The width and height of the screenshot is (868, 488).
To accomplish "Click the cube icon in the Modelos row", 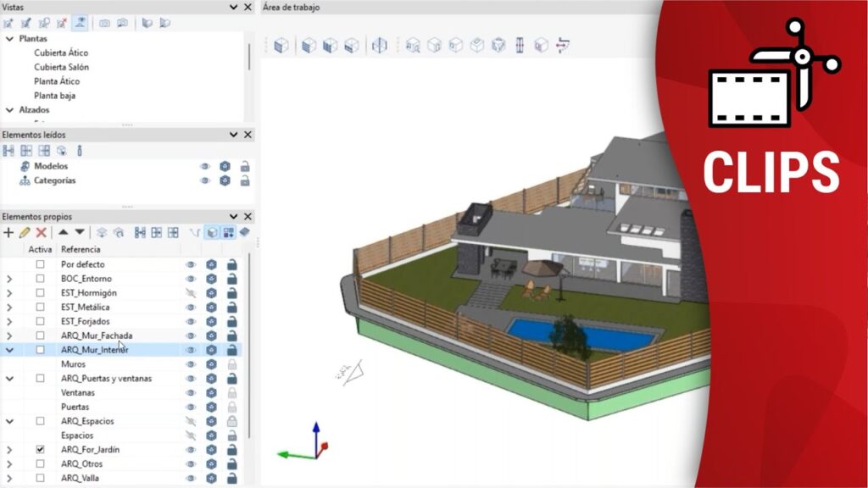I will (x=225, y=166).
